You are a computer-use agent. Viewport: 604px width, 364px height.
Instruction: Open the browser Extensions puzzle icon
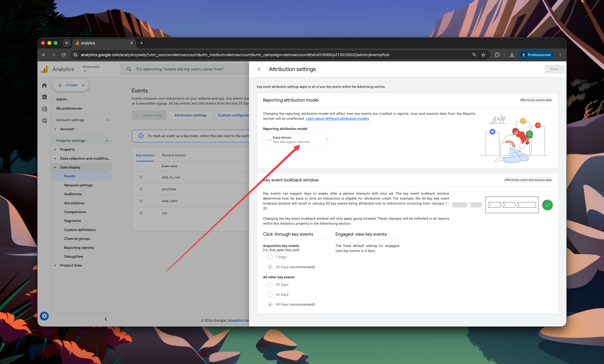[497, 55]
